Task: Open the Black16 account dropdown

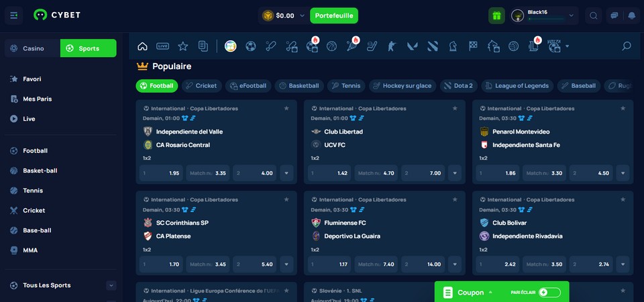Action: pos(544,15)
